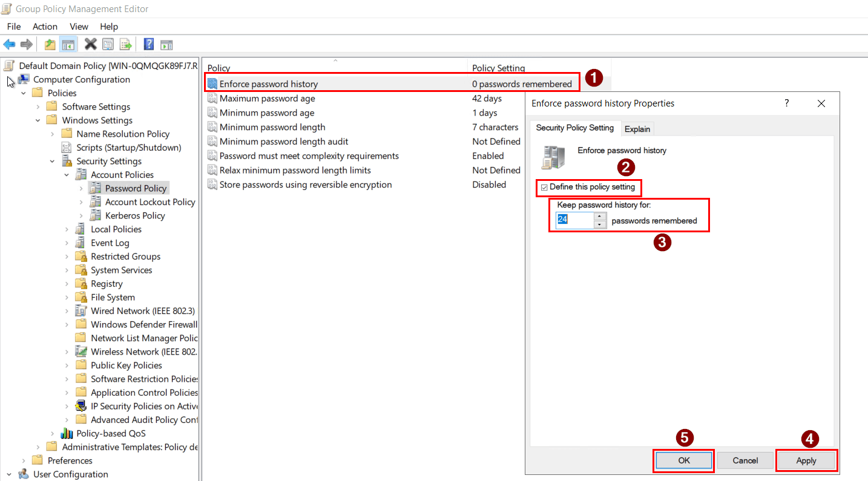Click inside the password history value field
The width and height of the screenshot is (868, 481).
(572, 220)
